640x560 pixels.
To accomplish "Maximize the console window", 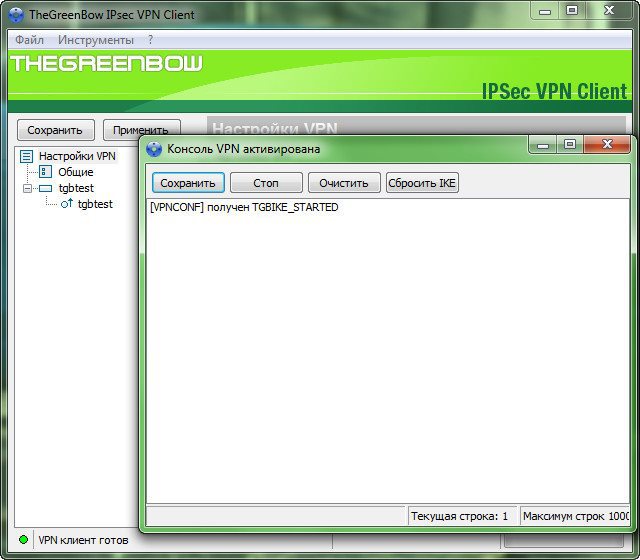I will click(570, 144).
